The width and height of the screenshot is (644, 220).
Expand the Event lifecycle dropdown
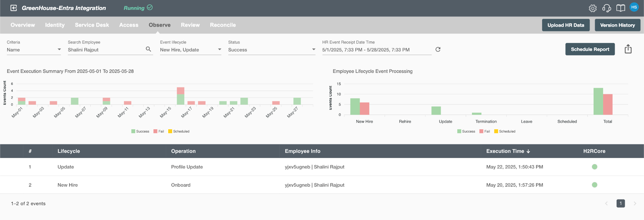coord(191,50)
